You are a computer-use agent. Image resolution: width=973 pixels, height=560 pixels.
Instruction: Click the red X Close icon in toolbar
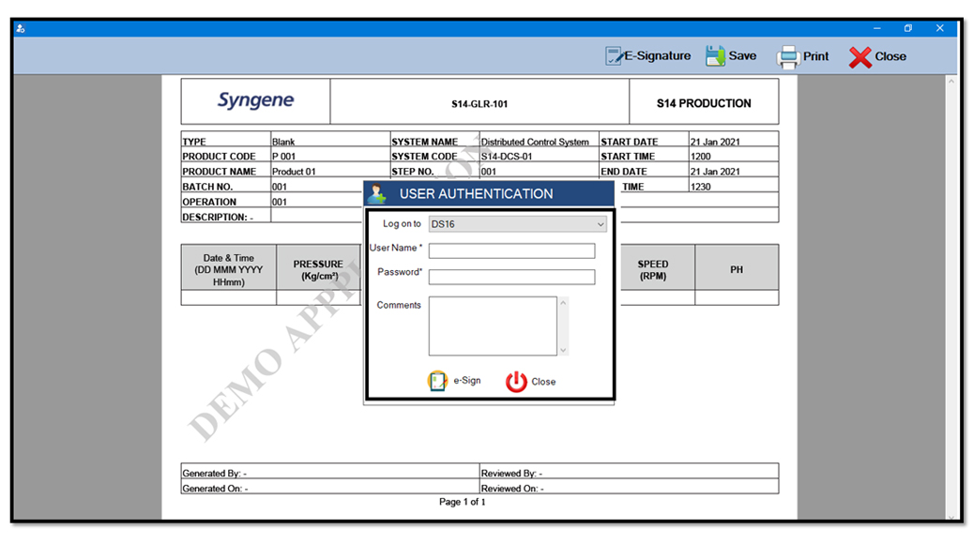tap(859, 57)
